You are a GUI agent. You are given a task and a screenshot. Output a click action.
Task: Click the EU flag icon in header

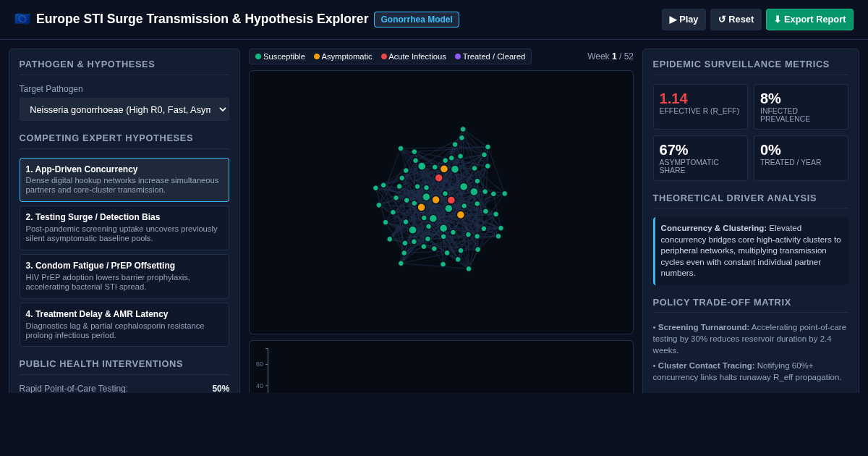pyautogui.click(x=22, y=19)
